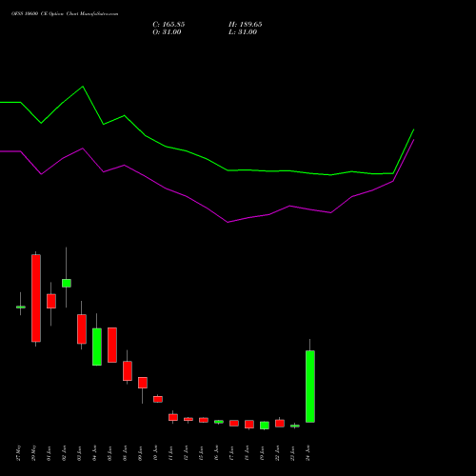Click the '16 Jun' date label
Image resolution: width=476 pixels, height=476 pixels.
click(x=216, y=453)
